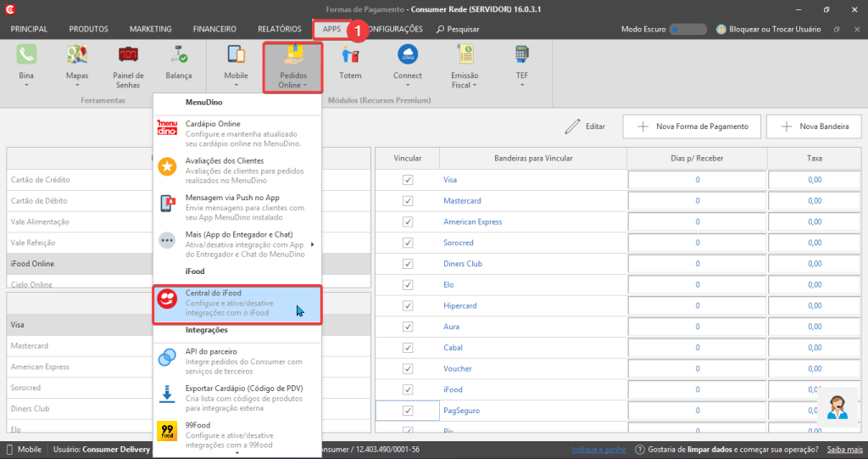Image resolution: width=868 pixels, height=459 pixels.
Task: Choose Exportar Cardápio (Código de PDV)
Action: 237,398
